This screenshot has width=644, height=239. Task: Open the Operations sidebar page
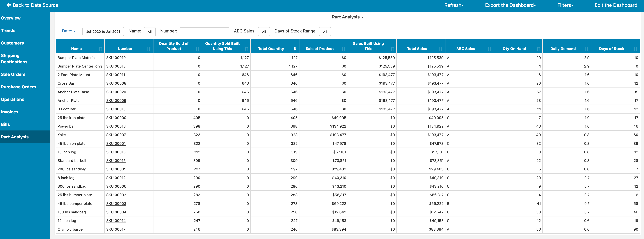(12, 100)
